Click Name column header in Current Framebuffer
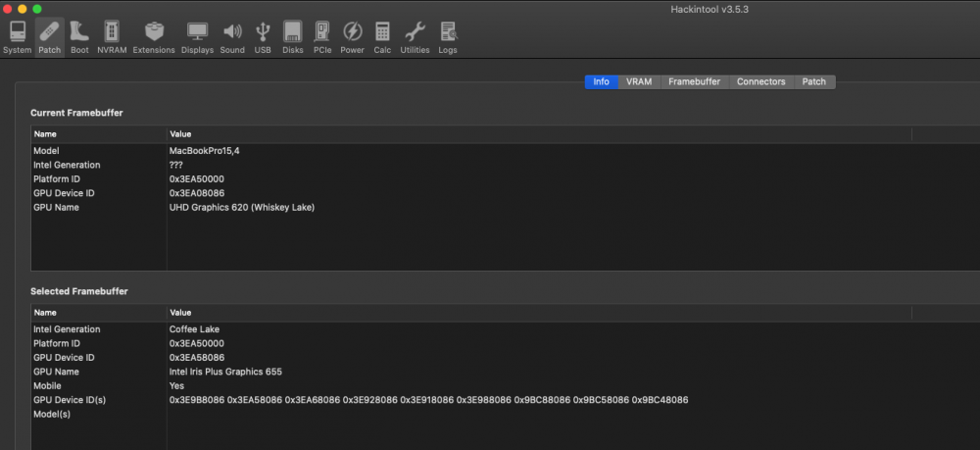The width and height of the screenshot is (980, 450). (x=99, y=133)
